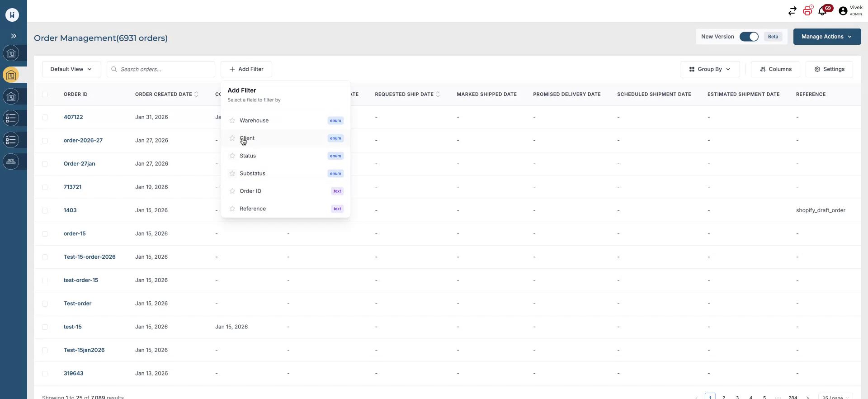The width and height of the screenshot is (868, 399).
Task: Click the swap arrows icon in header
Action: 792,11
